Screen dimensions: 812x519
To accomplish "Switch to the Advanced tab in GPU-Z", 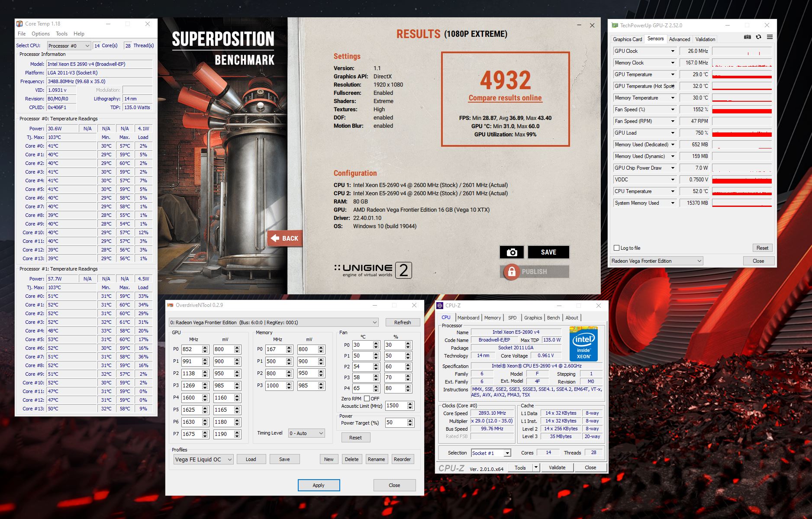I will coord(679,39).
